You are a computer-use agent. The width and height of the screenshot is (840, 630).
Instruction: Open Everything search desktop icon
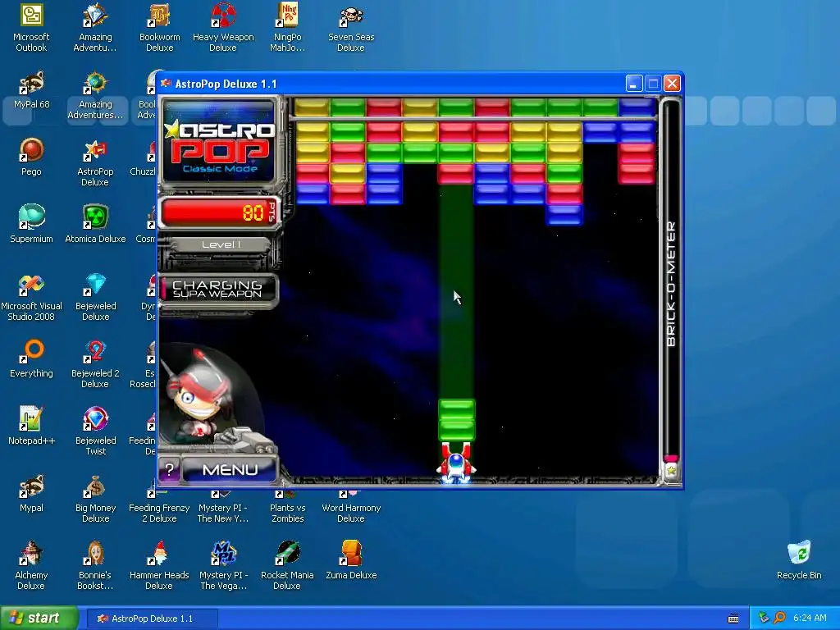[x=32, y=359]
